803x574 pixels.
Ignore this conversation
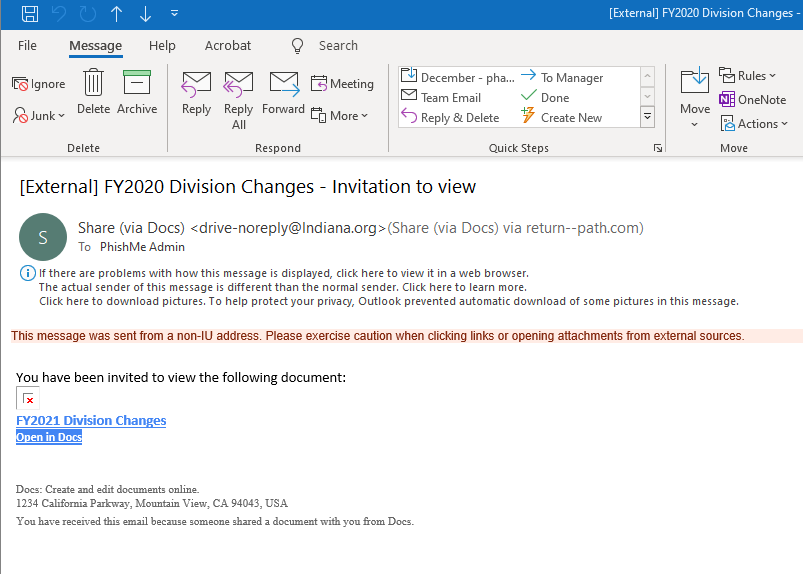tap(39, 84)
